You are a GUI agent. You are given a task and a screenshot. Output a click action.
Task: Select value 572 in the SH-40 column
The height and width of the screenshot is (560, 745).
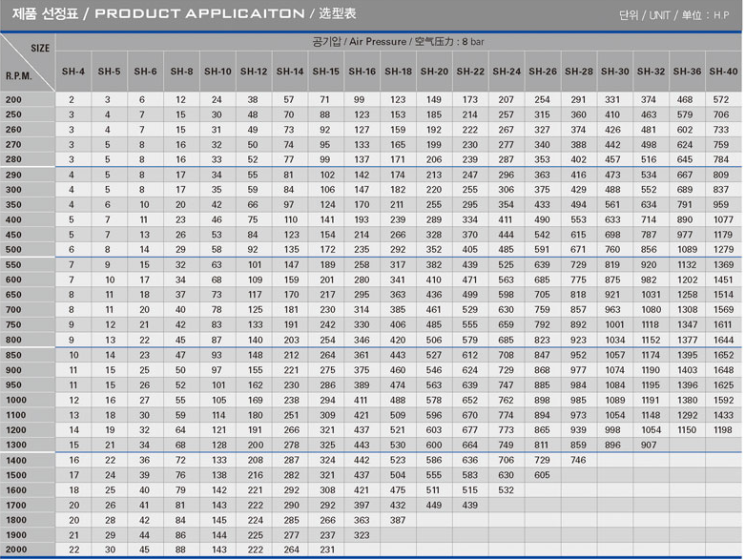pos(723,99)
